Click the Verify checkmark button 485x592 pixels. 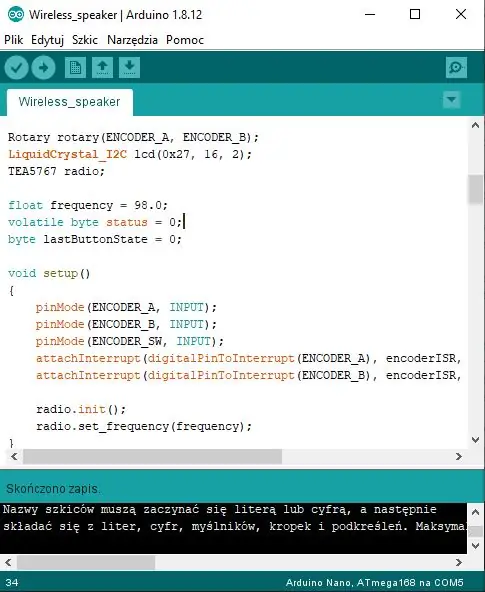tap(17, 68)
